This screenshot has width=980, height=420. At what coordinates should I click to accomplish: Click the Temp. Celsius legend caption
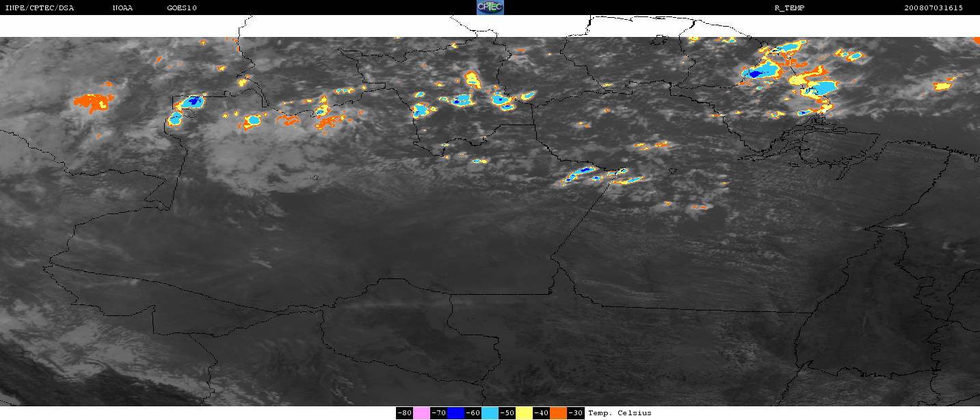click(x=620, y=413)
